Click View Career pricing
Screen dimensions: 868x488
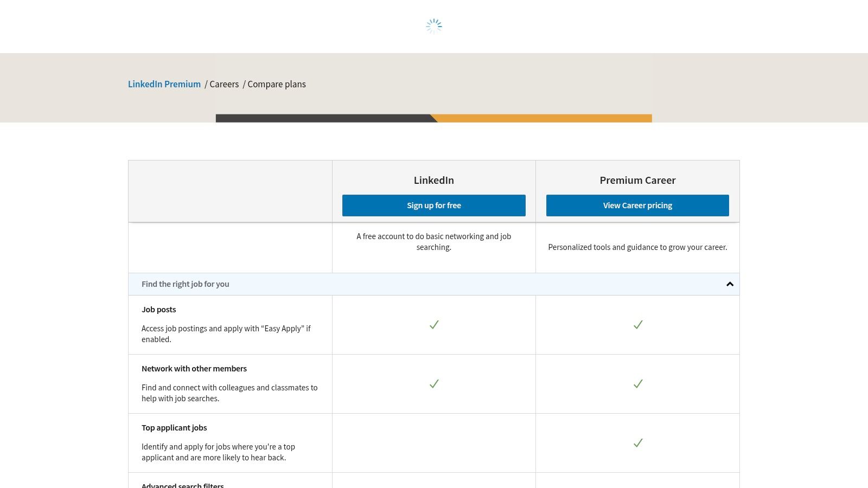pos(637,205)
